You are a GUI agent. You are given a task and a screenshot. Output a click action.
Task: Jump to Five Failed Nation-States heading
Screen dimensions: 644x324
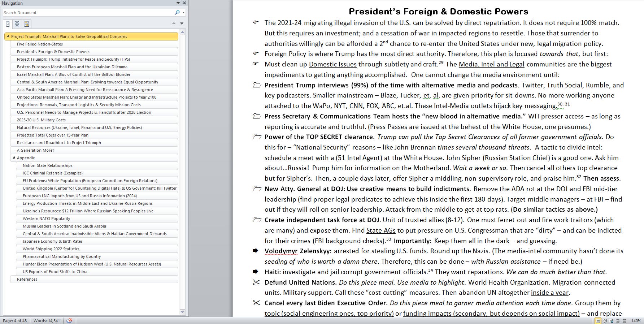(94, 44)
